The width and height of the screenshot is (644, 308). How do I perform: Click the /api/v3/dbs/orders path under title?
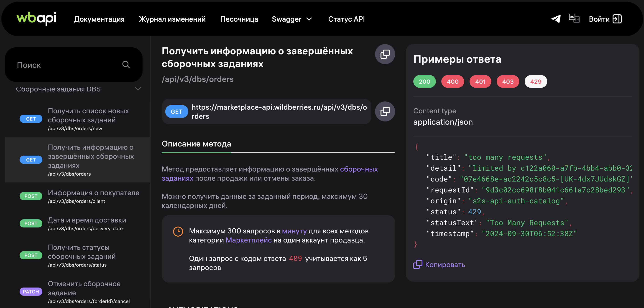[x=197, y=79]
